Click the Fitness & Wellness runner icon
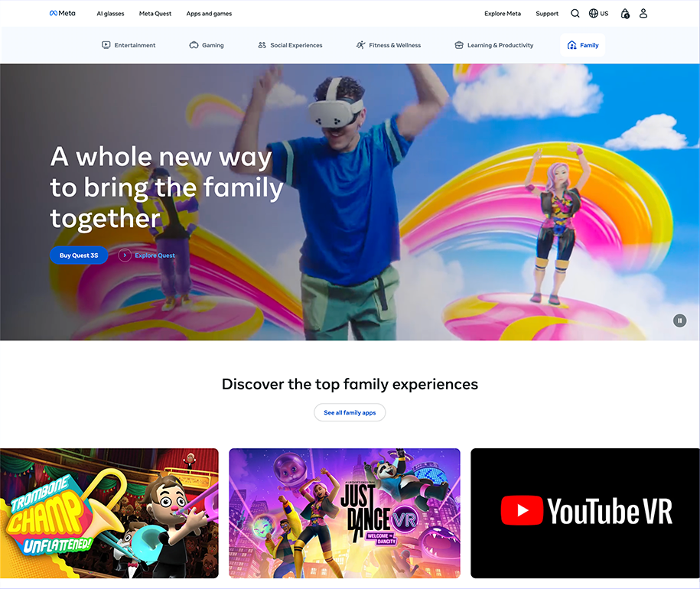 360,45
